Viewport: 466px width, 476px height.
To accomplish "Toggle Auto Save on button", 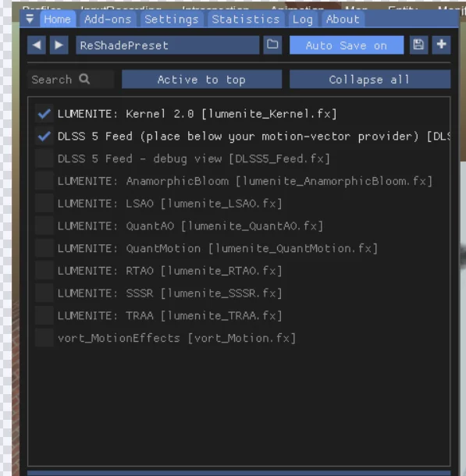I will pyautogui.click(x=347, y=45).
